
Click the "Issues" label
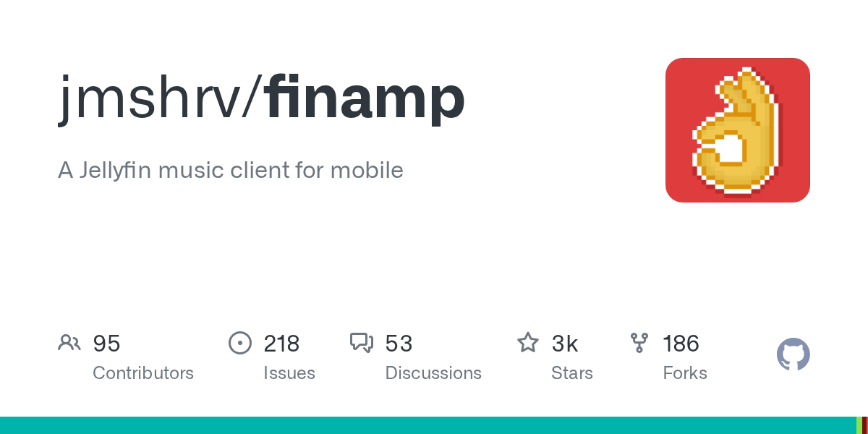click(289, 373)
